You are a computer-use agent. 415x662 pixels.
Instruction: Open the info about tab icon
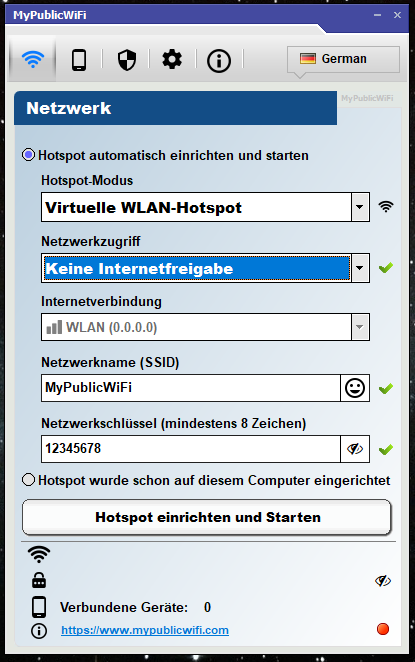(x=219, y=60)
